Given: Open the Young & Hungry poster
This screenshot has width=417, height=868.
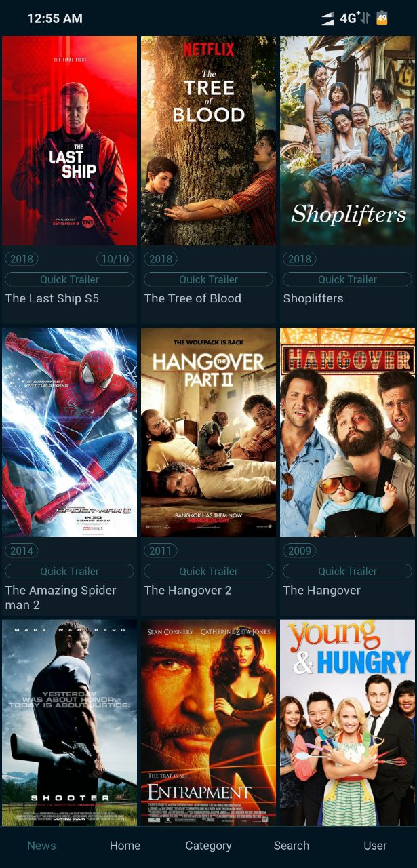Looking at the screenshot, I should pyautogui.click(x=347, y=723).
